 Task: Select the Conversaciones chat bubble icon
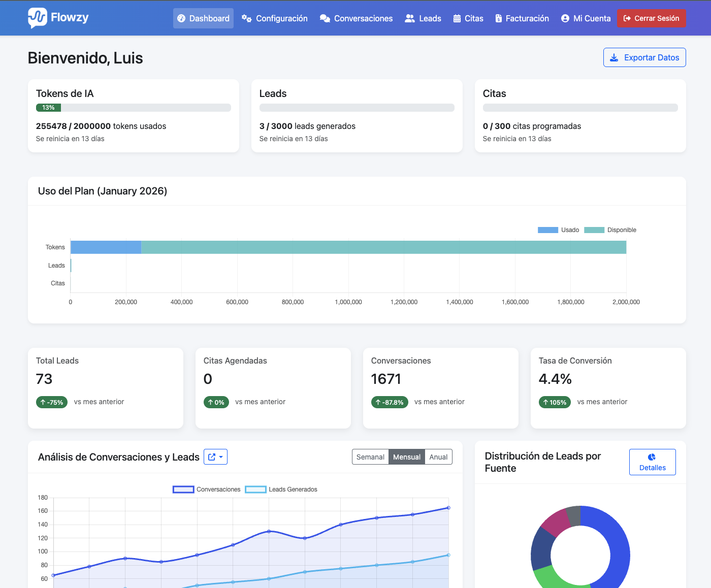(x=325, y=18)
